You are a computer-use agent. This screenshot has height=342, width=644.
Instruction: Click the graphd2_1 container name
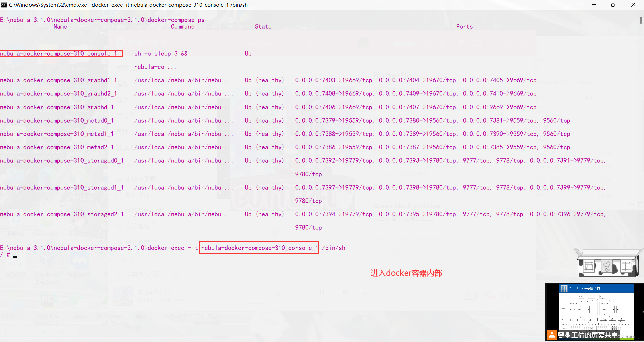click(58, 93)
